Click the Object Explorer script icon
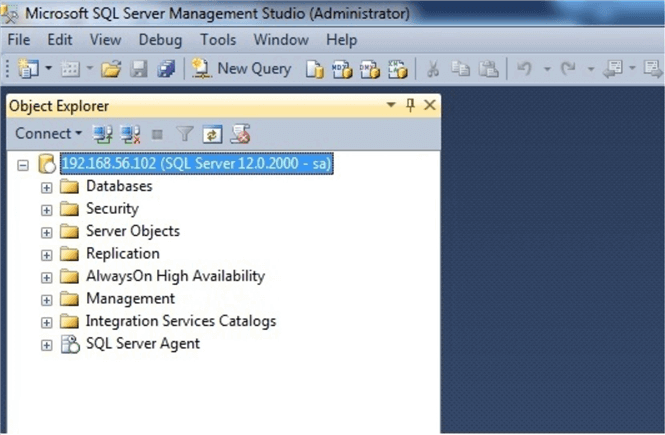The image size is (665, 435). point(240,134)
